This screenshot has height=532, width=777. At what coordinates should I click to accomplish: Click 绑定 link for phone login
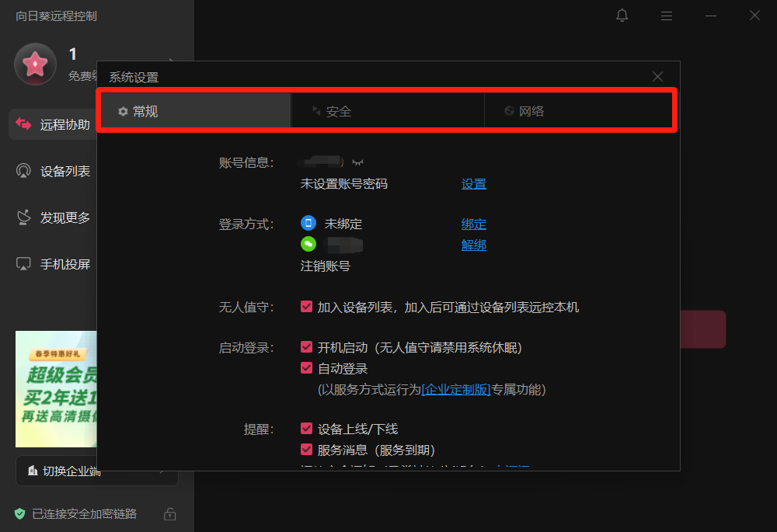pyautogui.click(x=474, y=224)
